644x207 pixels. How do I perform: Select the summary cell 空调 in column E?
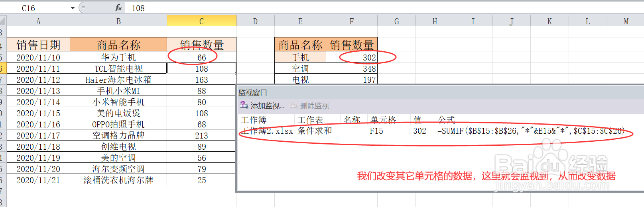300,68
